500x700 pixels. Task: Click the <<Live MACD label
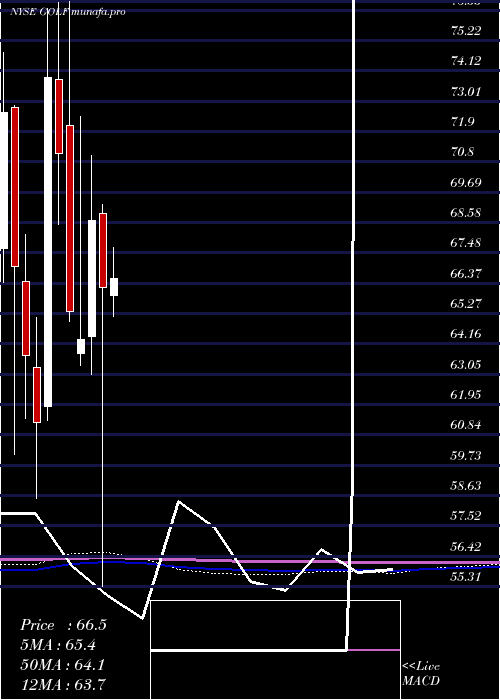[x=421, y=674]
